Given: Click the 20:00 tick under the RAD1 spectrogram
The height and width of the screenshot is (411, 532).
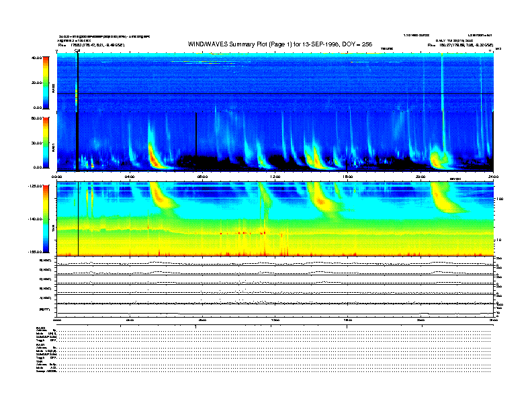Looking at the screenshot, I should click(420, 177).
